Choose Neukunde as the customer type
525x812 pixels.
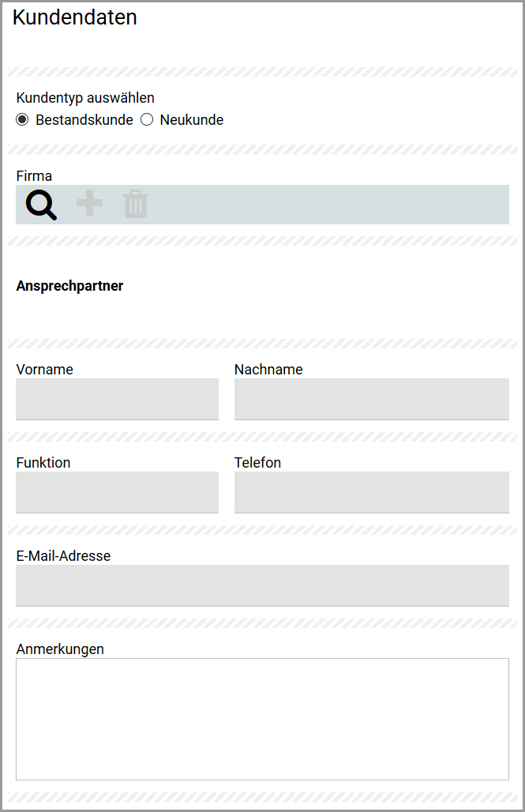point(147,119)
